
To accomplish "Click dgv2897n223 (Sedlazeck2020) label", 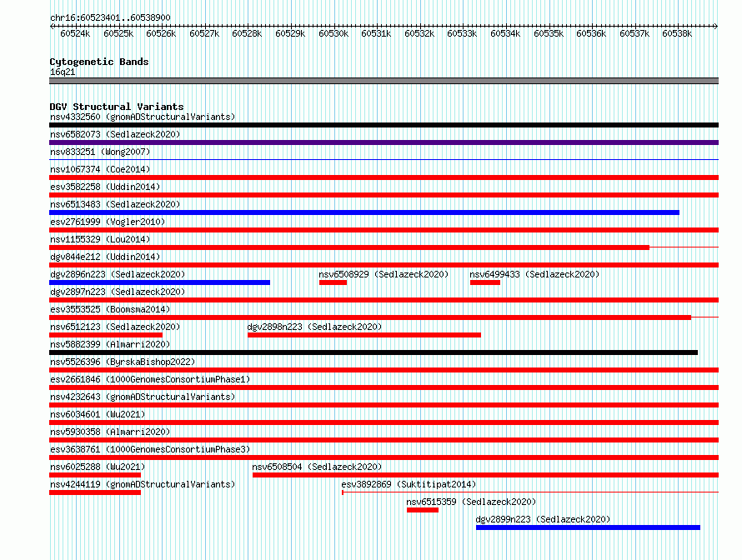I will point(118,292).
